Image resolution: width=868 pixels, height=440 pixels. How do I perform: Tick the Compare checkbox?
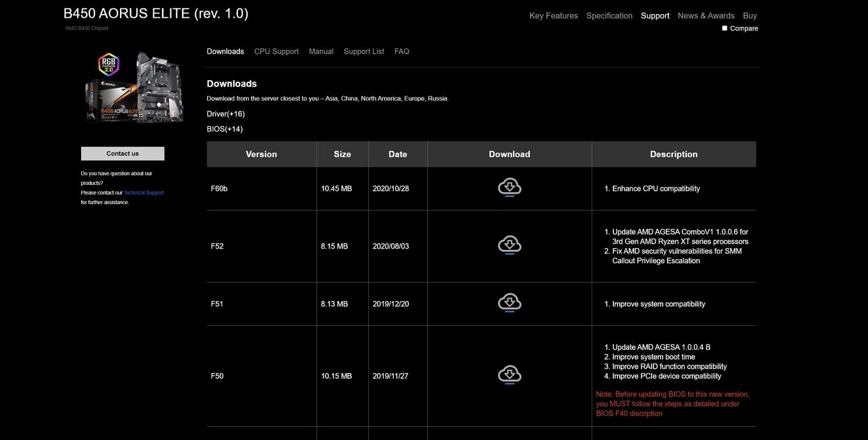pos(724,28)
